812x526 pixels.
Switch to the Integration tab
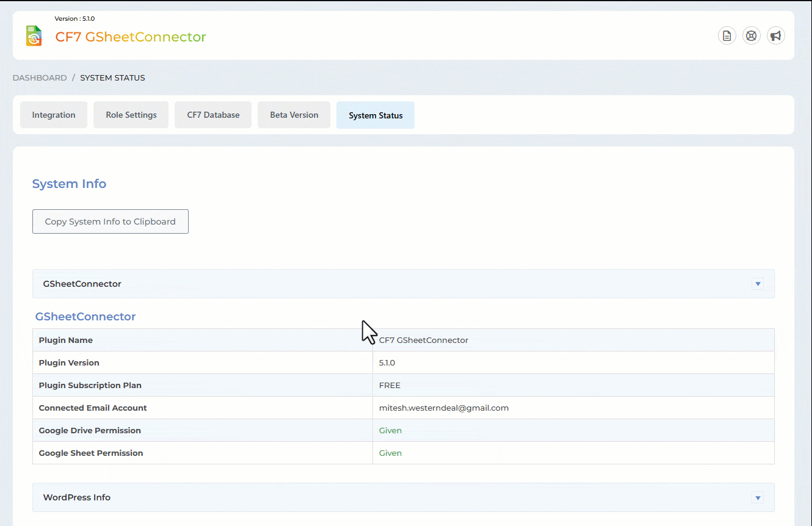[54, 115]
